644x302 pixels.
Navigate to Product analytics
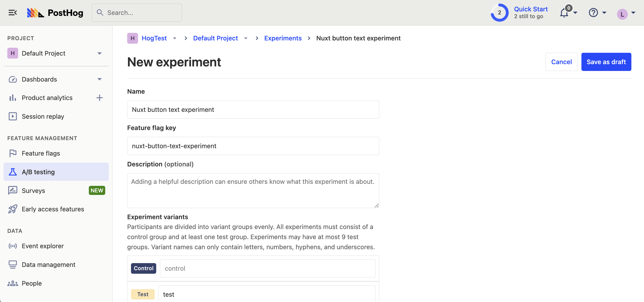pyautogui.click(x=47, y=97)
